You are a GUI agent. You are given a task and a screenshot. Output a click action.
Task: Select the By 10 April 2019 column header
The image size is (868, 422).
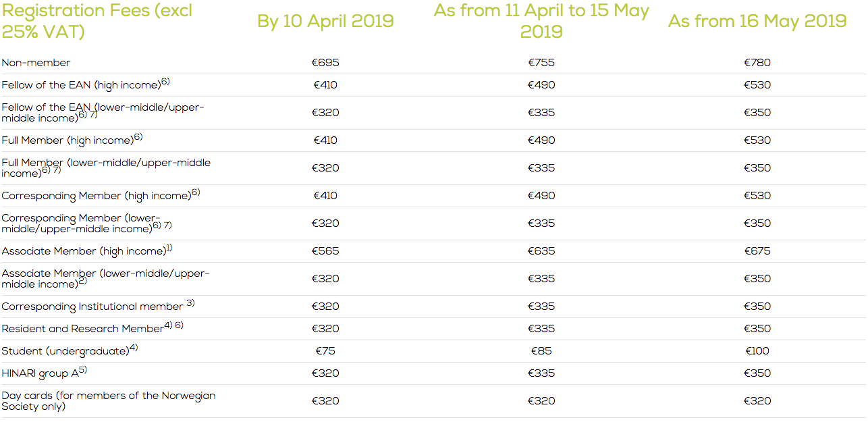pyautogui.click(x=325, y=21)
